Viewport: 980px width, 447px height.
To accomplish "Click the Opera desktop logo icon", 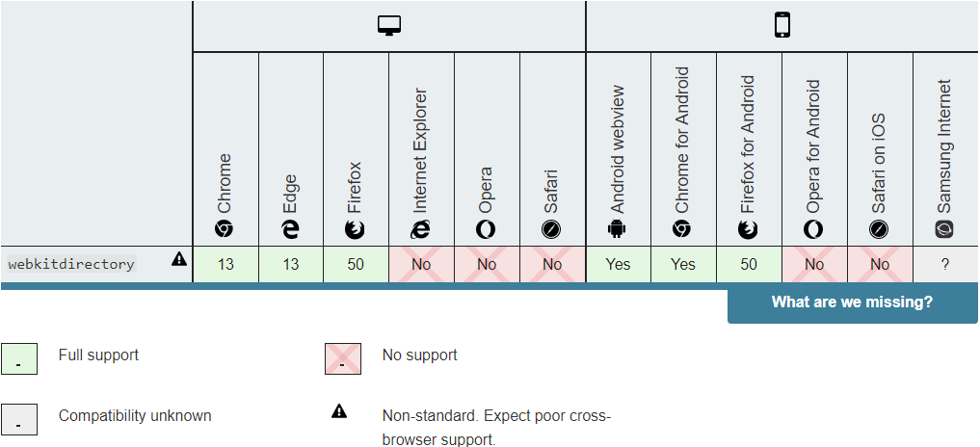I will tap(486, 229).
